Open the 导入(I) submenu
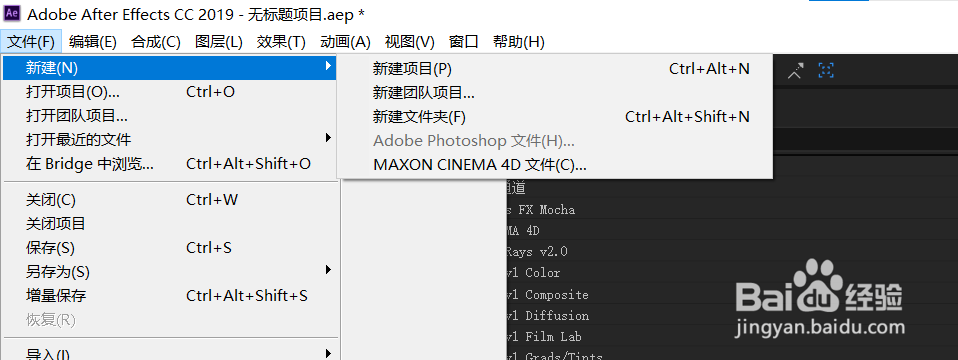Image resolution: width=958 pixels, height=360 pixels. (x=329, y=353)
